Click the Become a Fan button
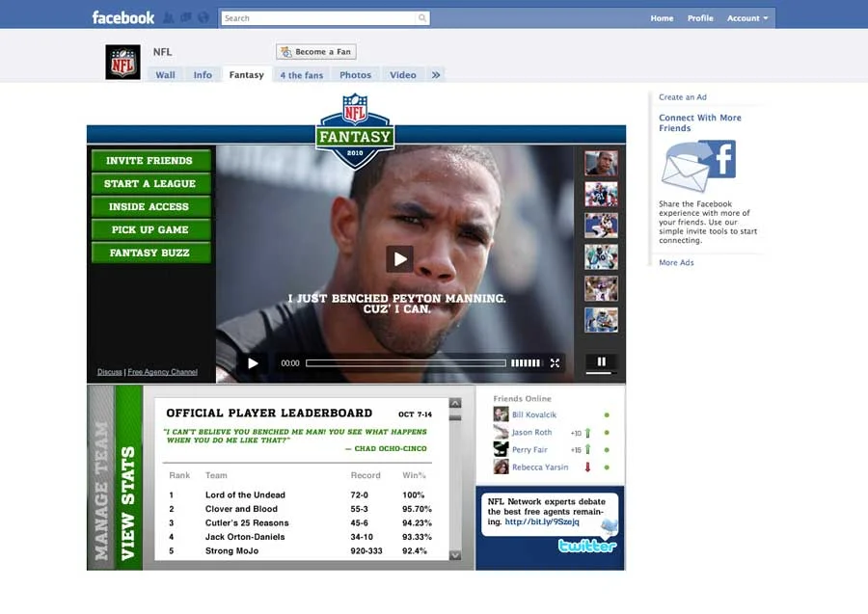The height and width of the screenshot is (614, 868). pyautogui.click(x=316, y=51)
